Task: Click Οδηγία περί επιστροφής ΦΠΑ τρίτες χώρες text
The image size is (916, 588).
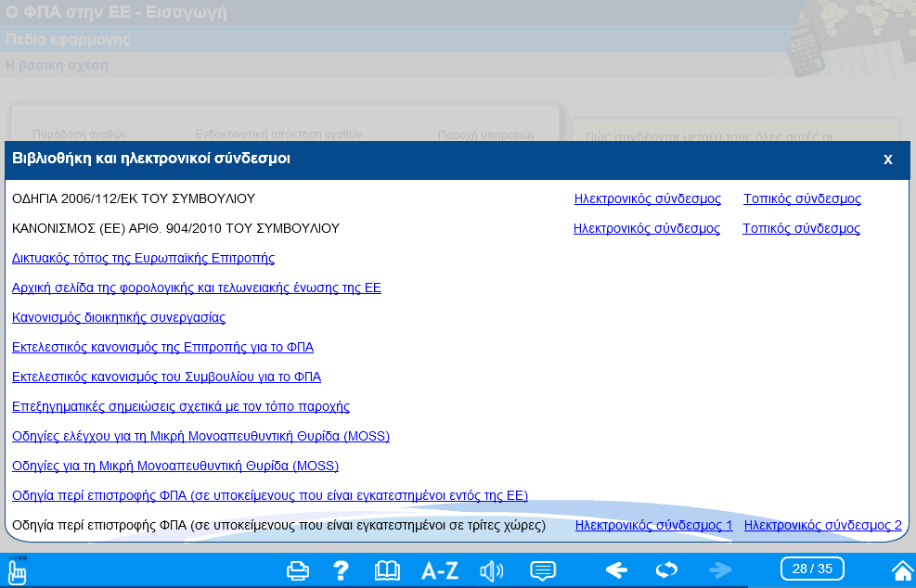Action: click(x=278, y=526)
